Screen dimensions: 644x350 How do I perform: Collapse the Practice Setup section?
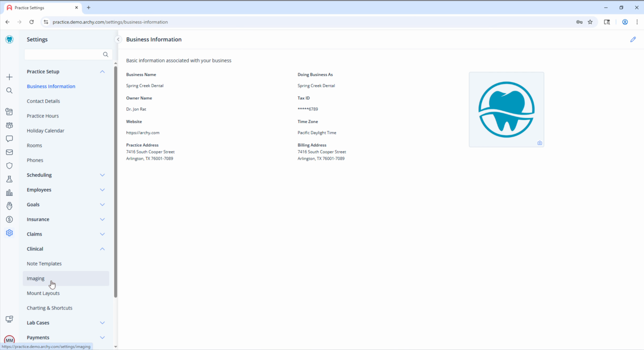pos(102,72)
